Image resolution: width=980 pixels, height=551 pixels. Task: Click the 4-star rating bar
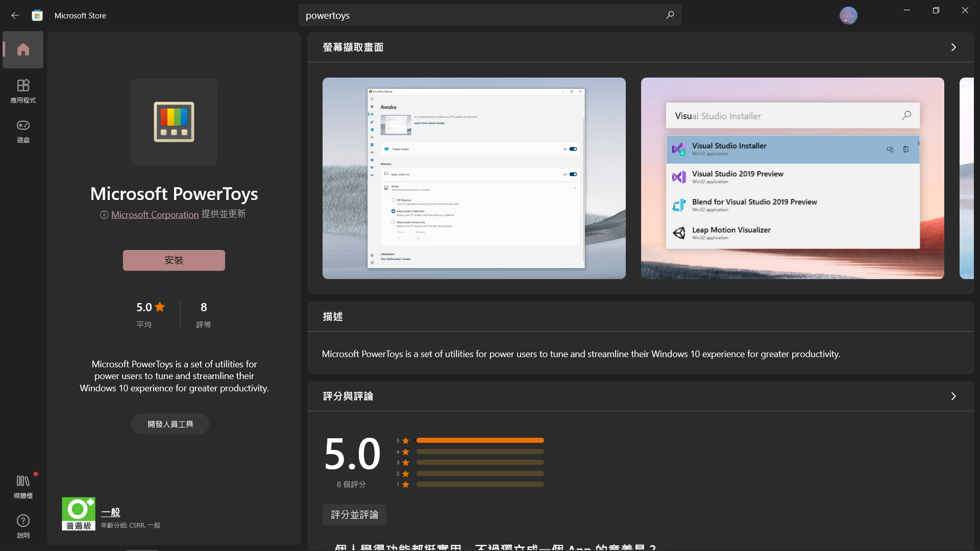point(480,452)
